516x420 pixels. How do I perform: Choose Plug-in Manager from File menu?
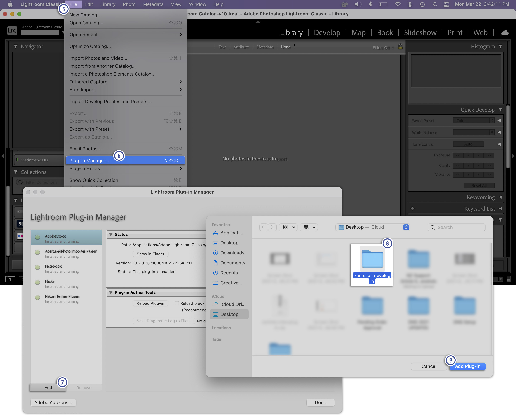(125, 160)
